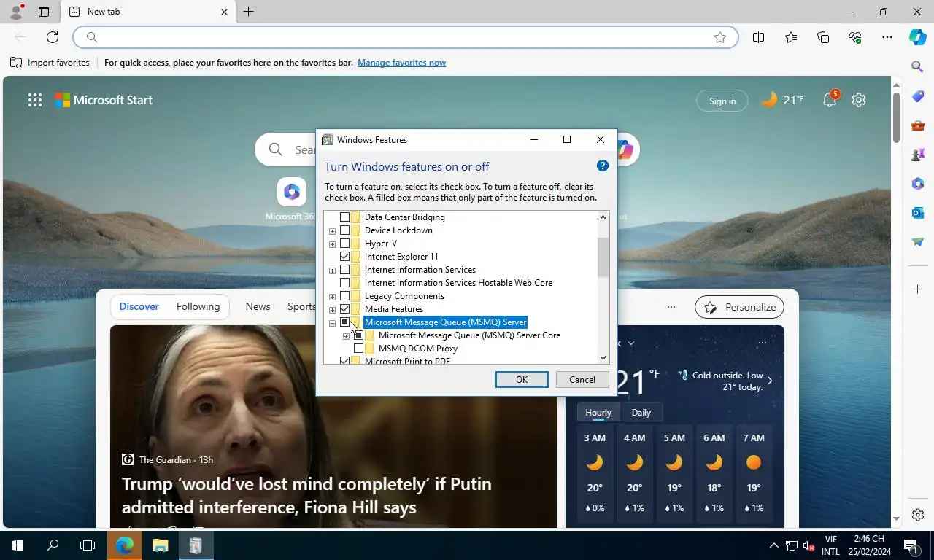Open split screen icon in toolbar
The width and height of the screenshot is (934, 560).
pyautogui.click(x=759, y=37)
